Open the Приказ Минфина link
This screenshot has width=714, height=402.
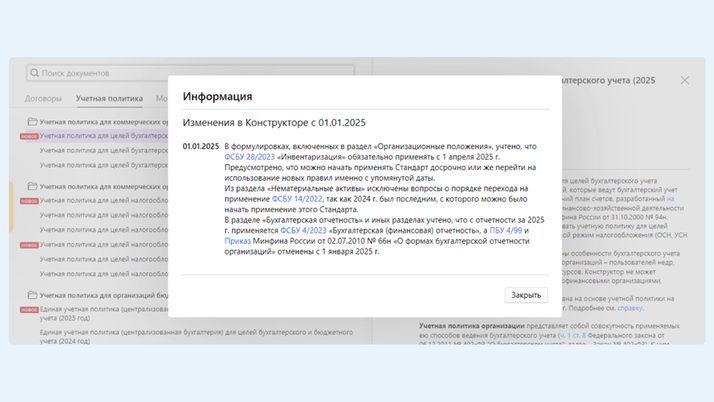click(x=237, y=241)
